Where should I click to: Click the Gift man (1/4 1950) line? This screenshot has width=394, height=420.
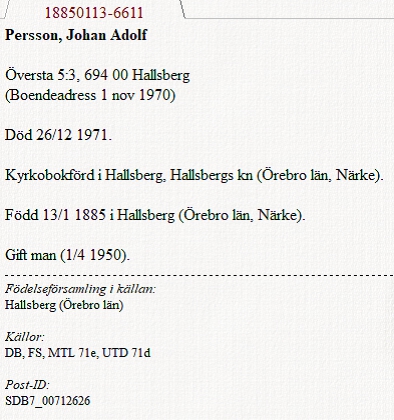(67, 255)
